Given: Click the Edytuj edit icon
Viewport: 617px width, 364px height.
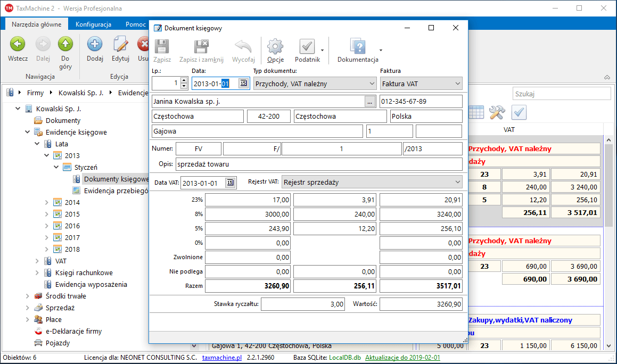Looking at the screenshot, I should [x=121, y=45].
